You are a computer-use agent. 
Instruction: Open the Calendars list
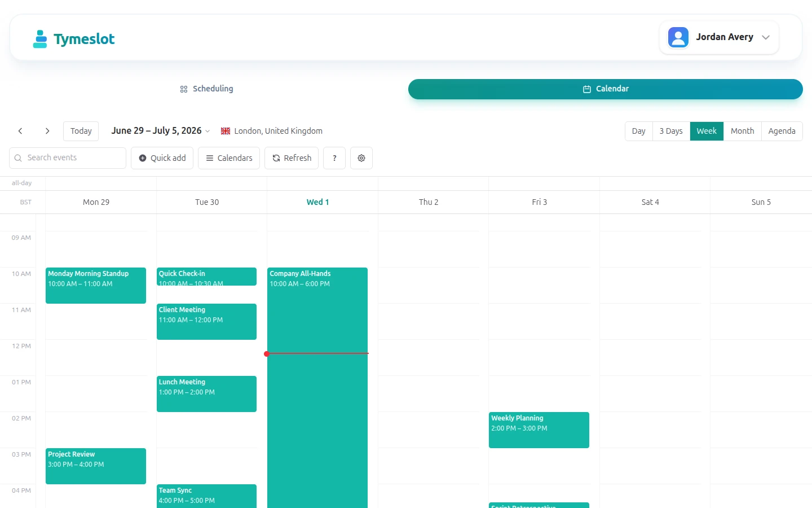(229, 158)
